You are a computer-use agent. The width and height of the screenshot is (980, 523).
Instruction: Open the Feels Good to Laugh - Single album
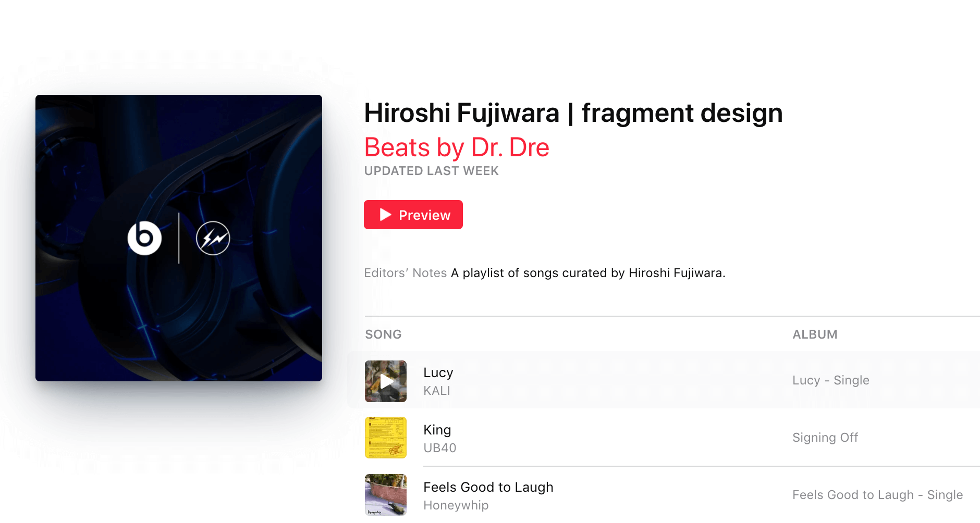point(878,495)
